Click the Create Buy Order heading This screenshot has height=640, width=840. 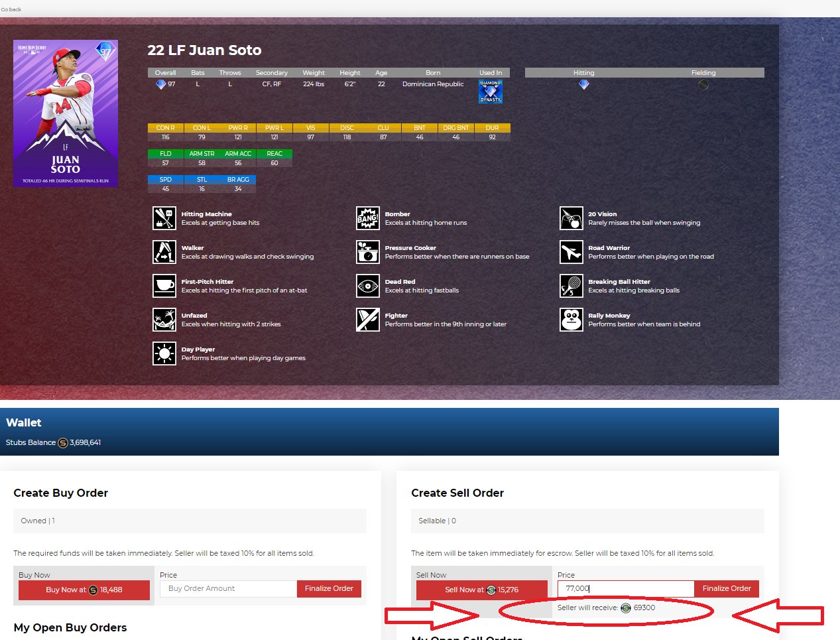[61, 493]
